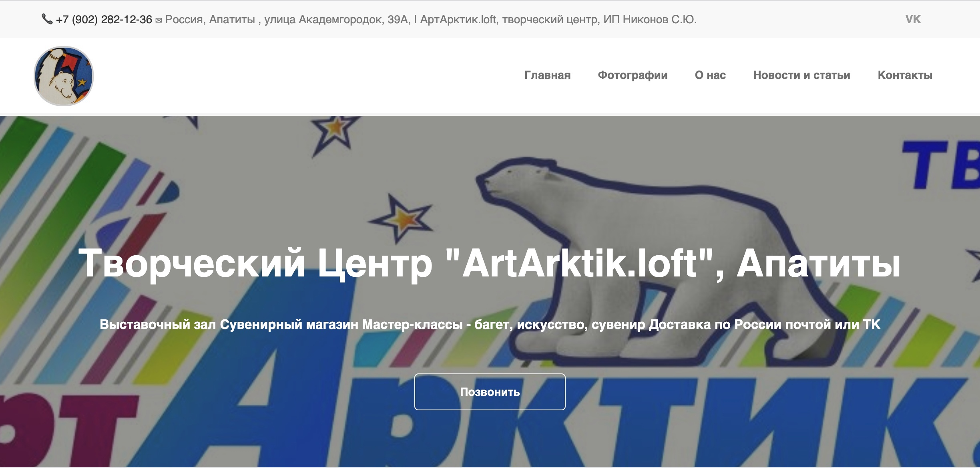Viewport: 980px width, 468px height.
Task: Click the Позвонить button
Action: 490,392
